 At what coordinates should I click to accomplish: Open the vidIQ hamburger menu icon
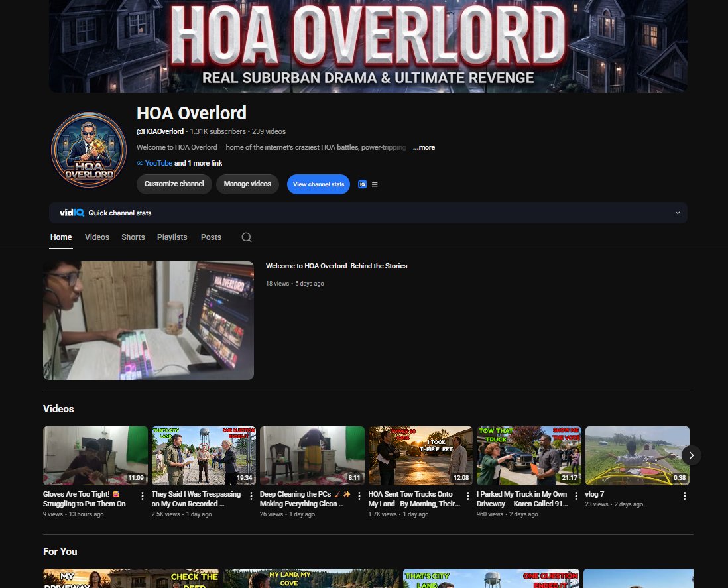(375, 184)
